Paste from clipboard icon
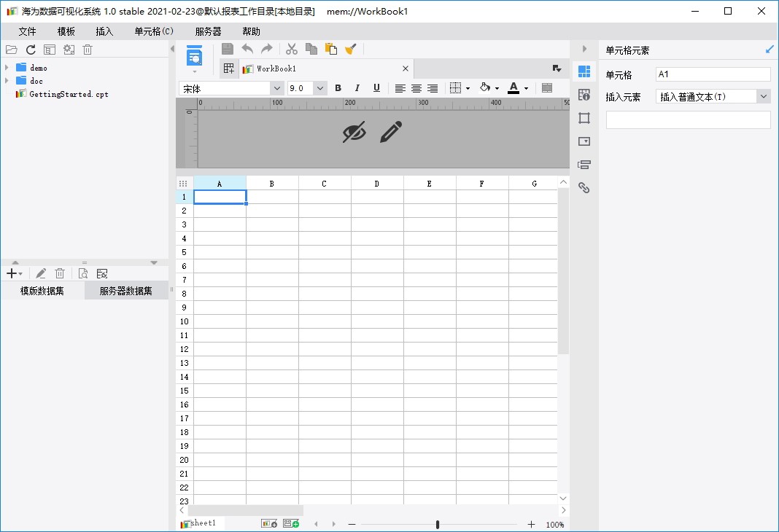 pos(331,49)
